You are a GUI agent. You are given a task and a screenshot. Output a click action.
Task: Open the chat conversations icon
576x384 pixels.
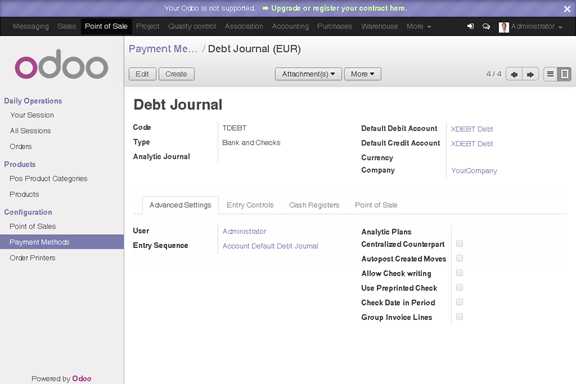click(486, 27)
